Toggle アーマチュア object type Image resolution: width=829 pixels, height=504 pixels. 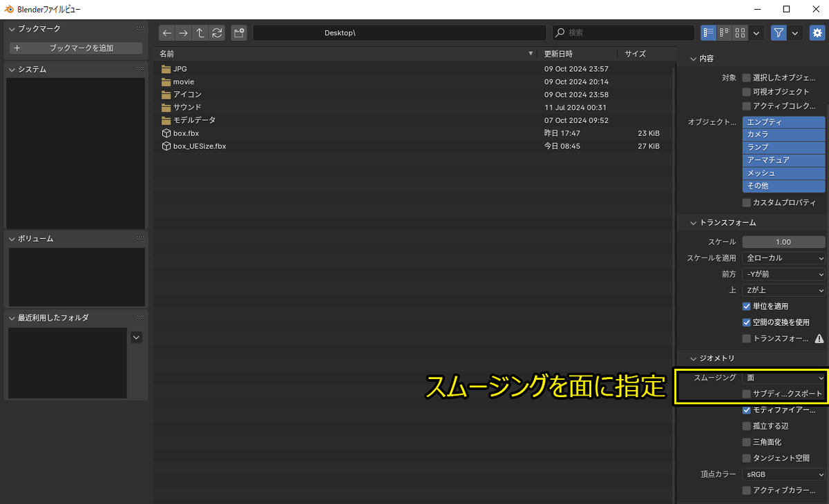[x=783, y=160]
